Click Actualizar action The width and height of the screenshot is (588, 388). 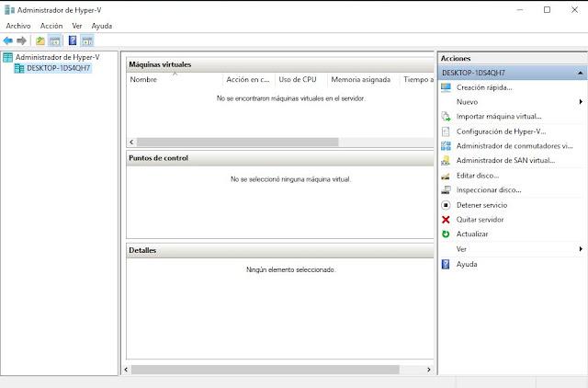pyautogui.click(x=472, y=234)
